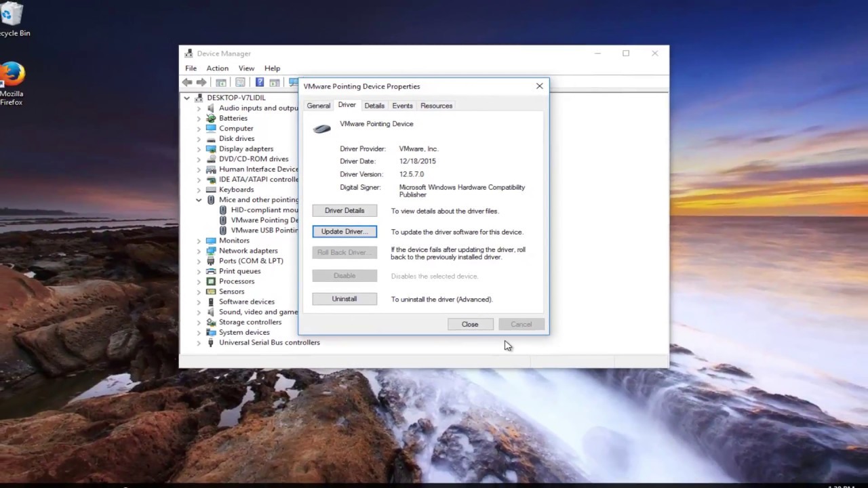Viewport: 868px width, 488px height.
Task: Click Close at dialog bottom
Action: 470,325
